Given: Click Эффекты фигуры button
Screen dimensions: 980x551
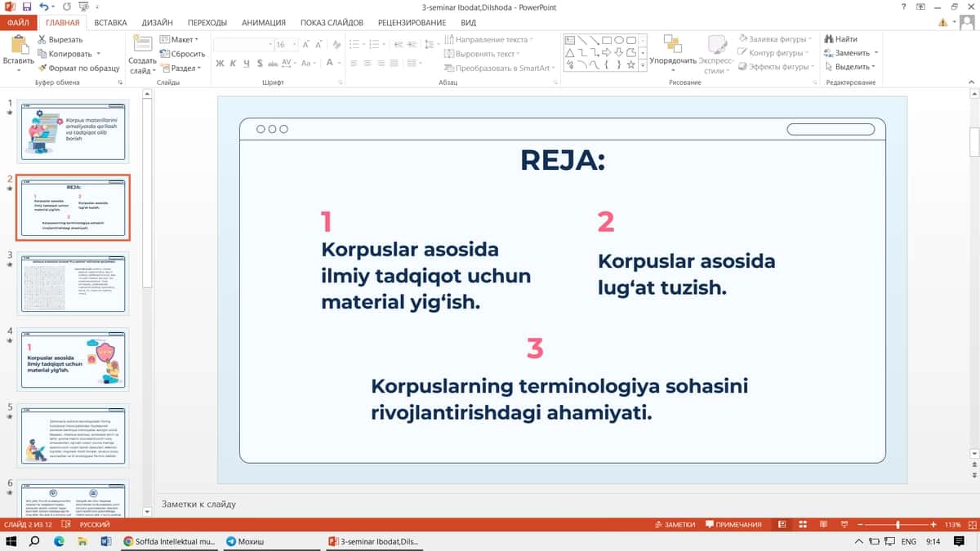Looking at the screenshot, I should coord(774,67).
